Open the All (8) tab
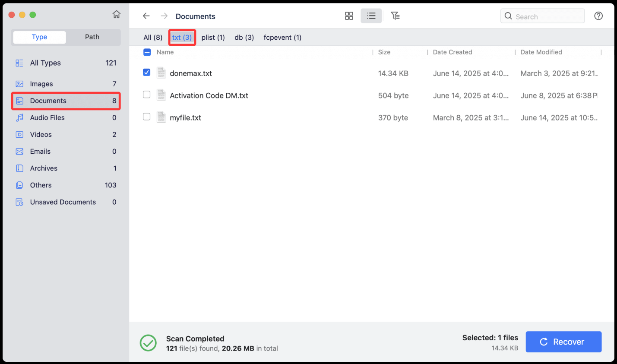The height and width of the screenshot is (364, 617). [153, 38]
